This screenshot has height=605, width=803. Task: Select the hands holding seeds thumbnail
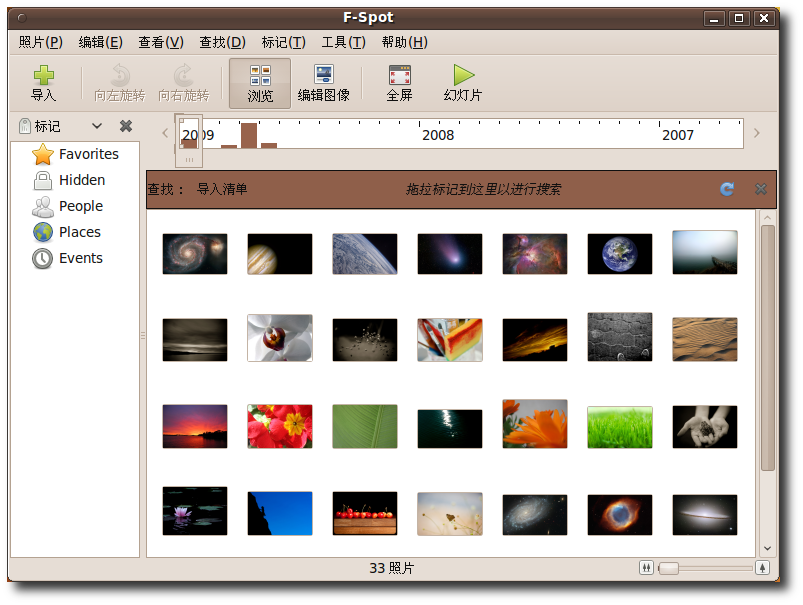click(x=705, y=427)
